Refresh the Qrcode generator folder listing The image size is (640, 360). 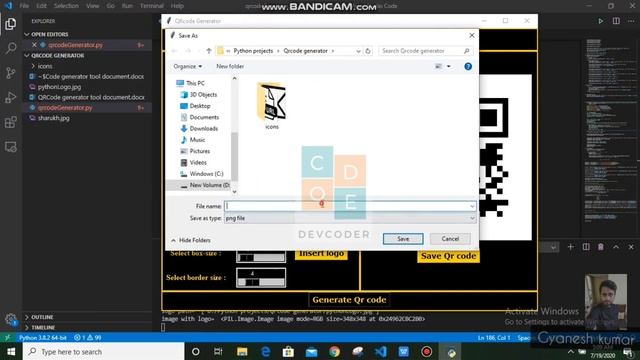coord(368,51)
